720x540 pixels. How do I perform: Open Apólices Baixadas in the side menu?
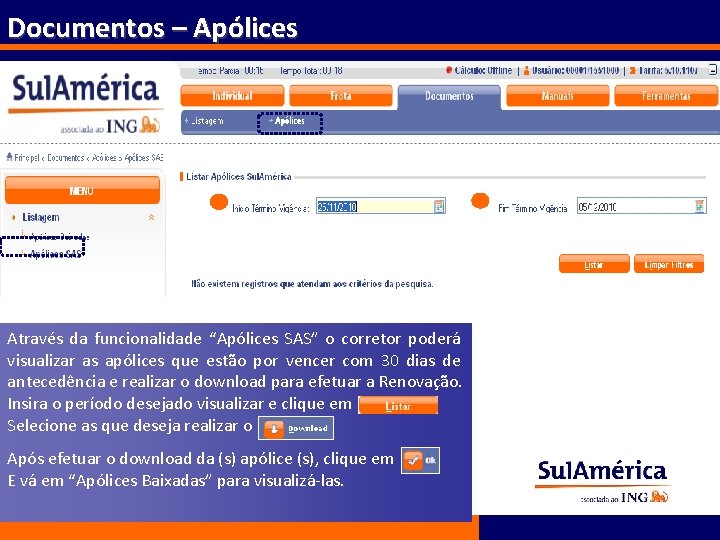point(59,237)
